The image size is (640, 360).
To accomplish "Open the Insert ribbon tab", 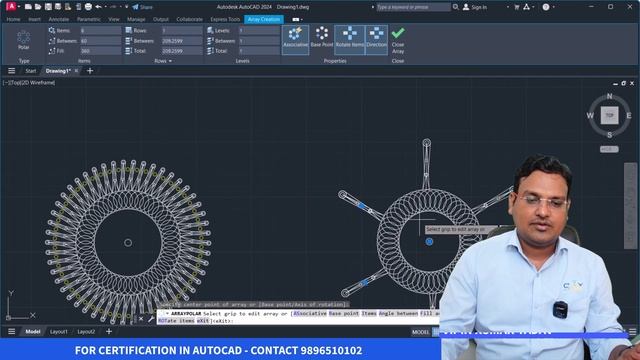I will click(34, 19).
